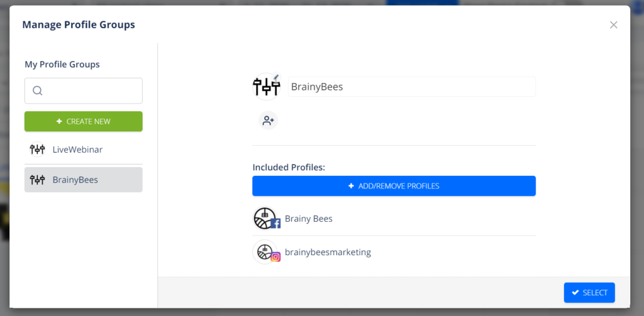Click the search magnifier icon
Viewport: 644px width, 316px height.
tap(37, 90)
